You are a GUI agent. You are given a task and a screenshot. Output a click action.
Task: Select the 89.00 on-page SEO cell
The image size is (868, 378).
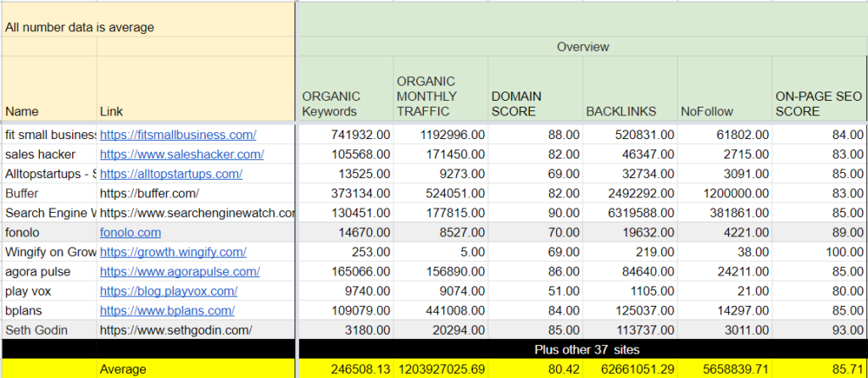tap(820, 232)
